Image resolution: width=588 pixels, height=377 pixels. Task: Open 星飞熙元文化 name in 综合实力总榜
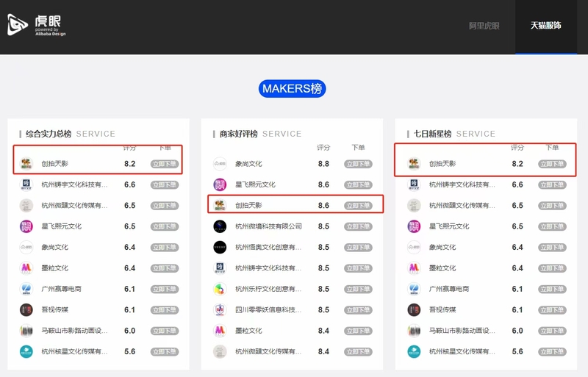tap(62, 226)
